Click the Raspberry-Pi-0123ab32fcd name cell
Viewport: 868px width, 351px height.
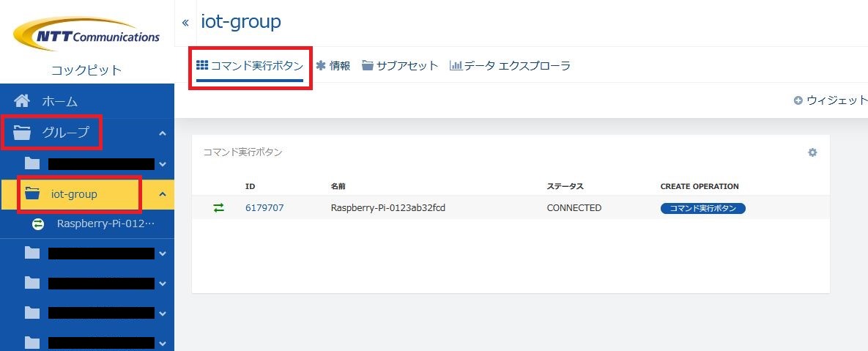[388, 208]
